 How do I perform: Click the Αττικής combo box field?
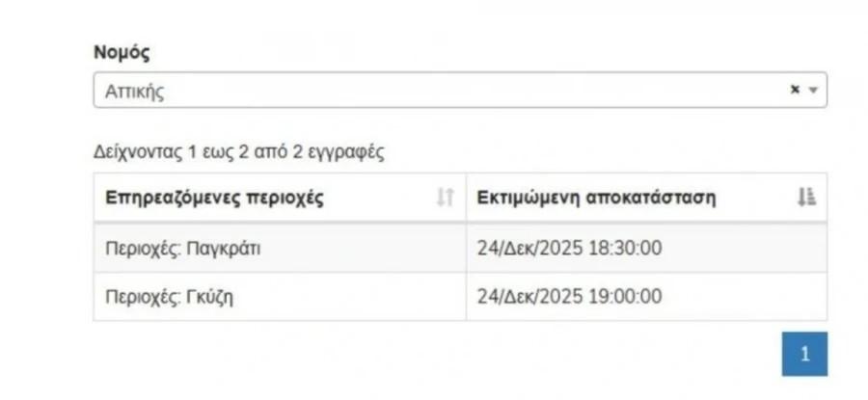point(434,90)
